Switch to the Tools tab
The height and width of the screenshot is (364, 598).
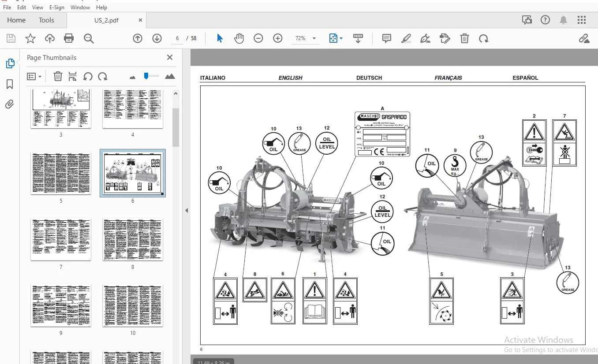pos(46,20)
